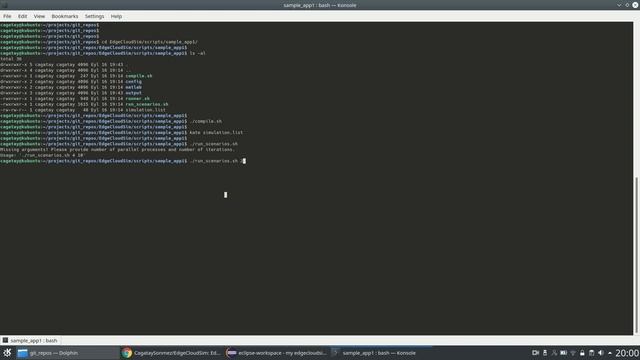This screenshot has width=640, height=360.
Task: Switch to the Konsole taskbar entry
Action: pyautogui.click(x=381, y=353)
